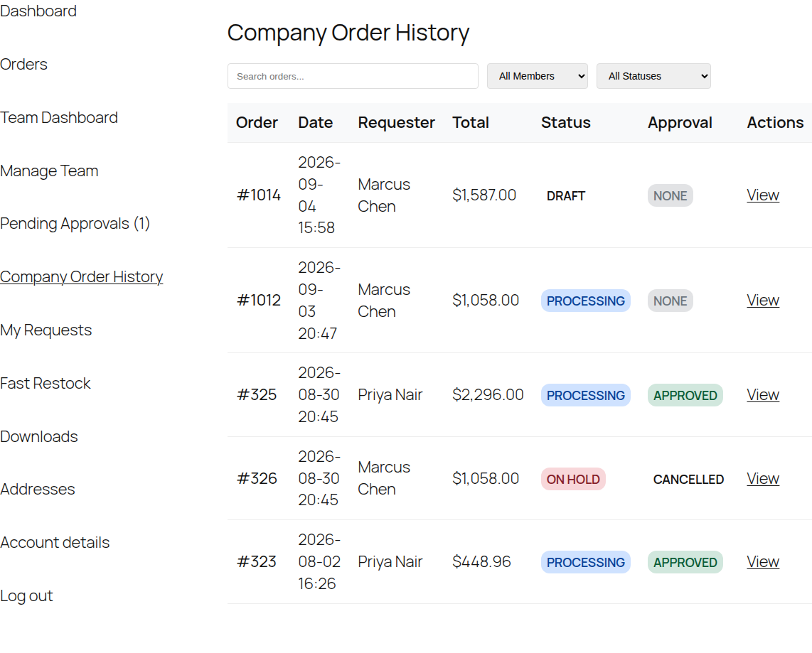This screenshot has height=653, width=812.
Task: Click requester Priya Nair on order #325
Action: point(390,395)
